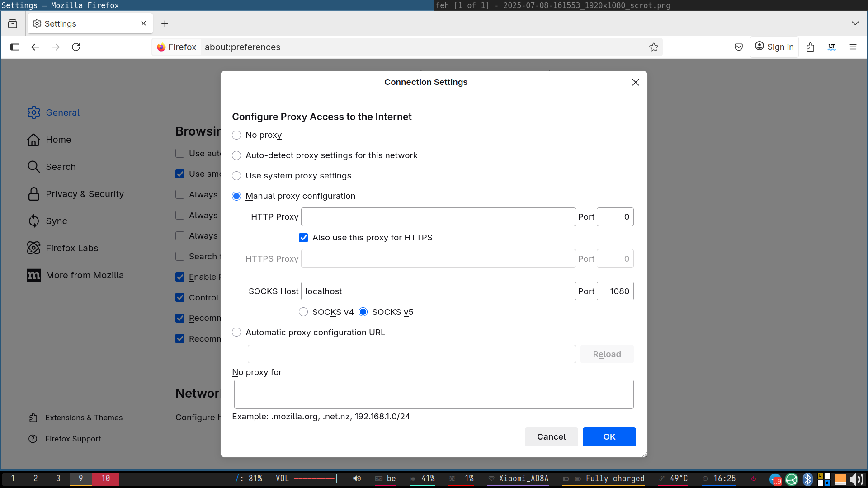The width and height of the screenshot is (868, 488).
Task: Click the Bluetooth tray icon
Action: click(807, 479)
